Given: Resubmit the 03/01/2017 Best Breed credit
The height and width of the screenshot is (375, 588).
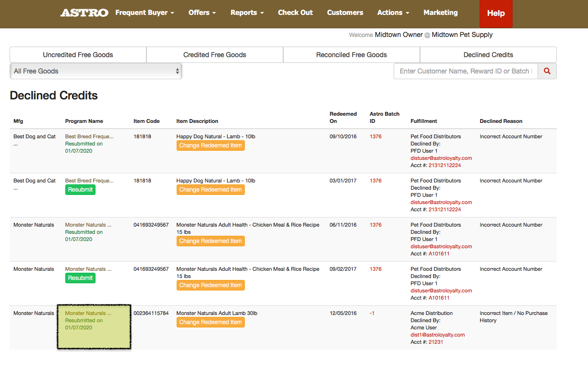Looking at the screenshot, I should pyautogui.click(x=80, y=190).
